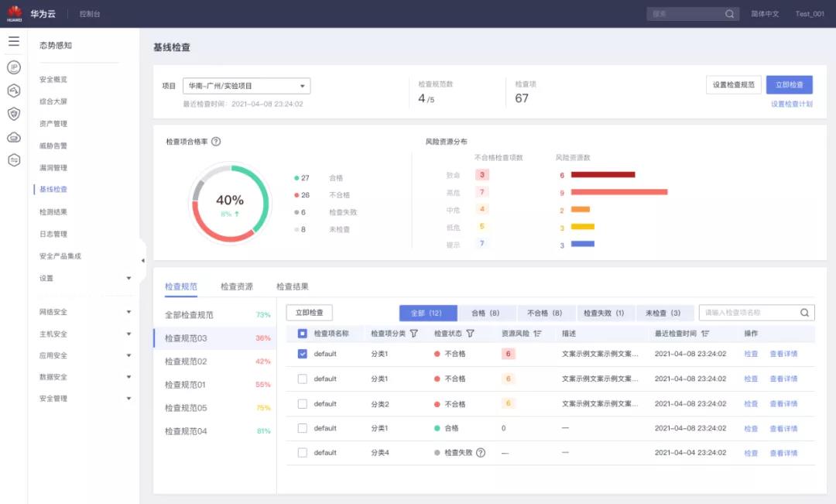The height and width of the screenshot is (504, 836).
Task: Click the search magnifier in the top bar
Action: (728, 13)
